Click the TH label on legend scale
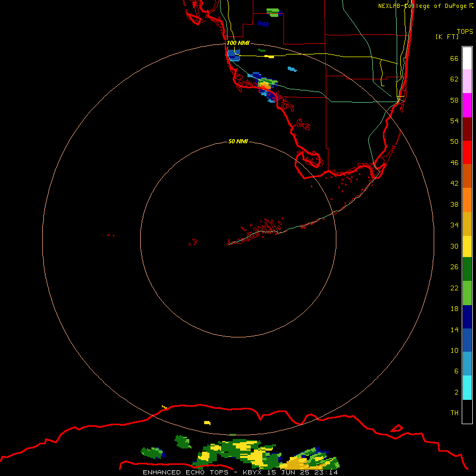Viewport: 476px width, 476px height. click(454, 413)
